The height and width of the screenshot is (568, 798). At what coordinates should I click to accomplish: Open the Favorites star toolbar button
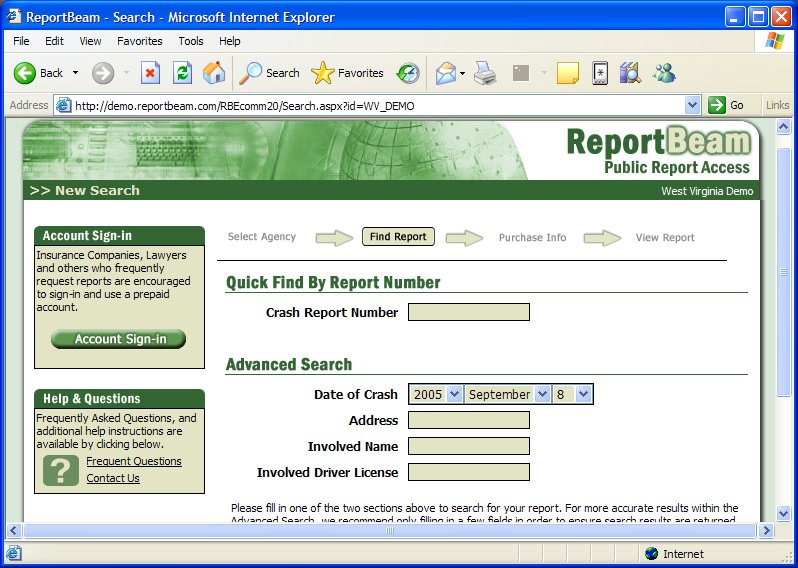point(347,73)
